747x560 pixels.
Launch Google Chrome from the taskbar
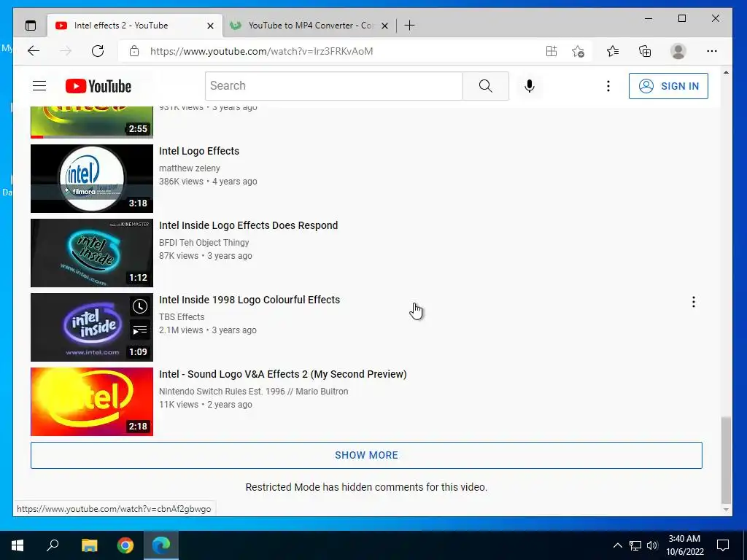pos(125,545)
